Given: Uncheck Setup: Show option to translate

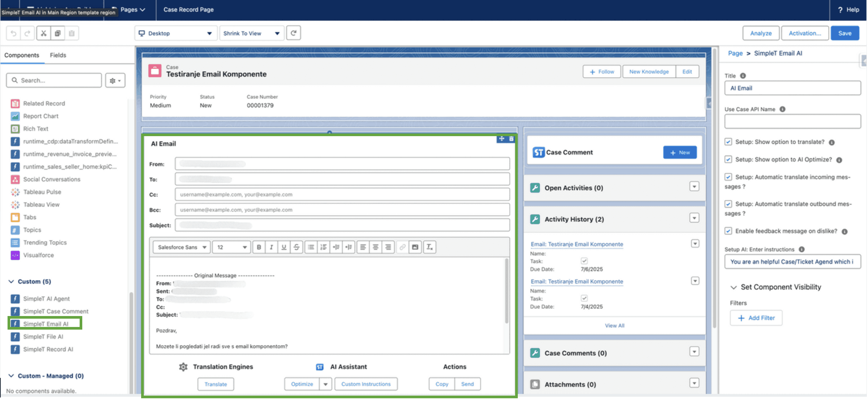Looking at the screenshot, I should click(728, 142).
